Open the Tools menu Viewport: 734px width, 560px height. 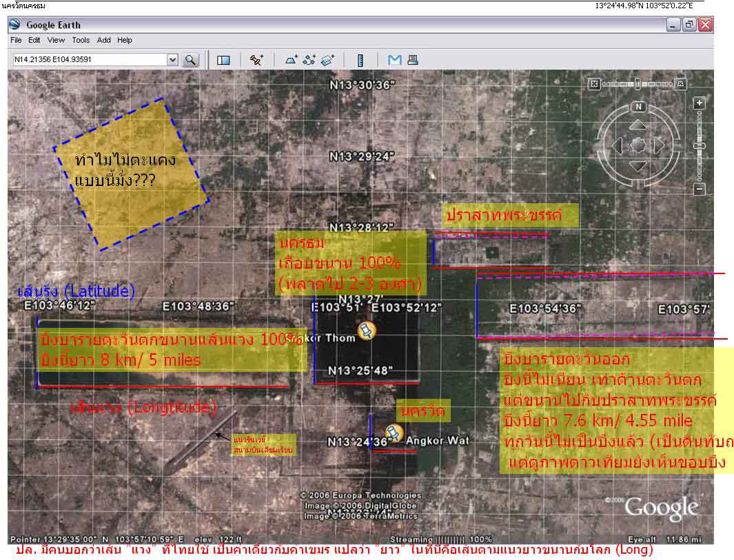pyautogui.click(x=81, y=40)
